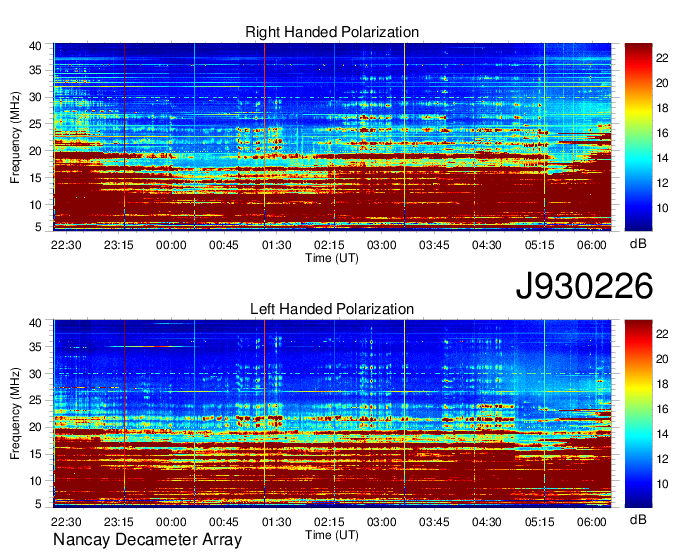Click the 5 MHz tick of Right Handed plot
Screen dimensions: 680x552
tap(38, 227)
